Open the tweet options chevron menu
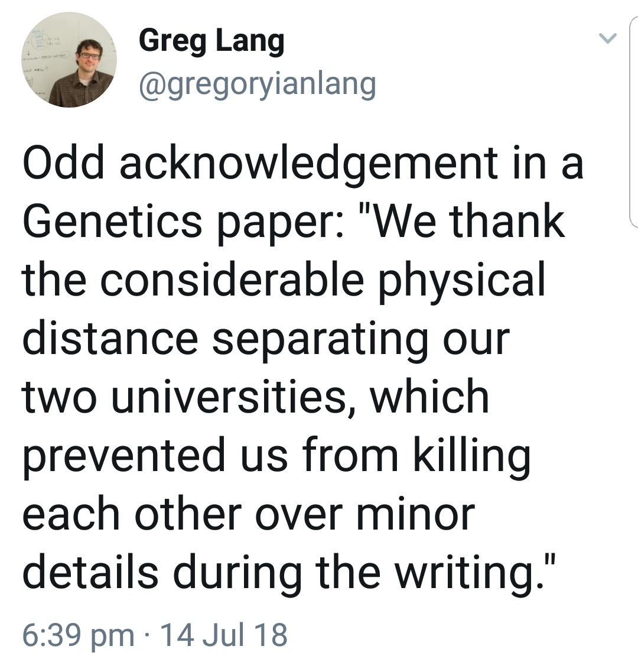Image resolution: width=638 pixels, height=672 pixels. [x=607, y=39]
